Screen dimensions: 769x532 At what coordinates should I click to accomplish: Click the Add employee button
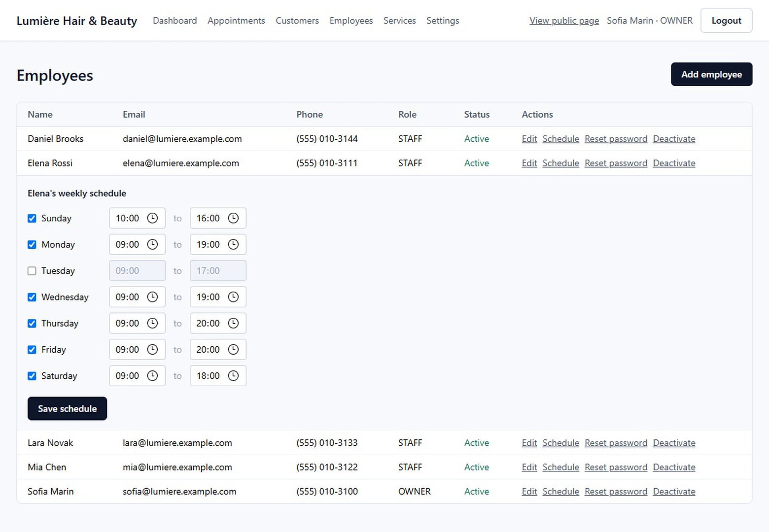pyautogui.click(x=711, y=74)
